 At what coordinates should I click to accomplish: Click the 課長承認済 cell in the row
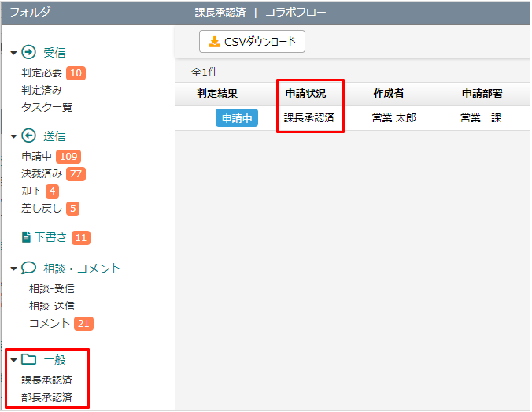(x=309, y=118)
